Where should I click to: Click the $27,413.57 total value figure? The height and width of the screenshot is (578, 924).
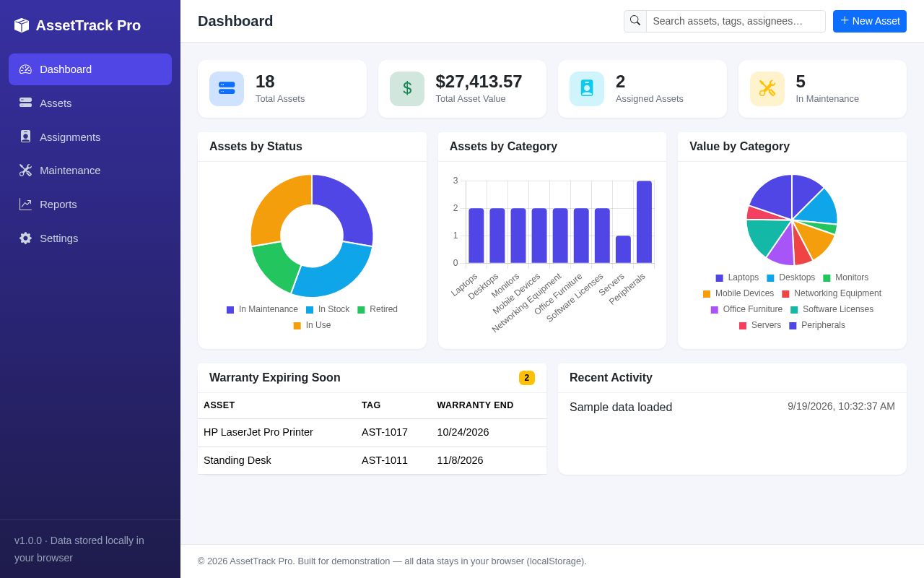479,82
